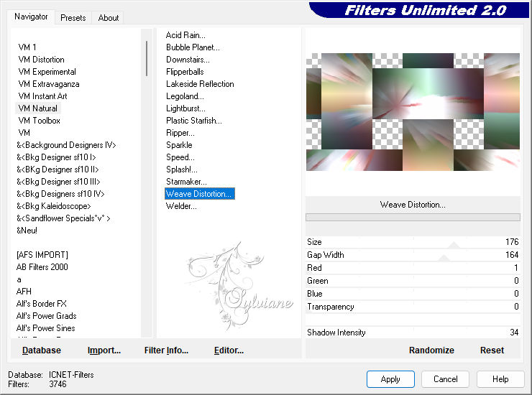Click the Import... button

tap(104, 350)
